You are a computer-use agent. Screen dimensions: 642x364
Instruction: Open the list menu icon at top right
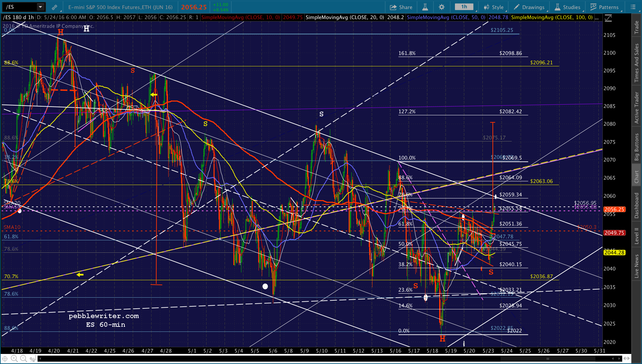633,7
